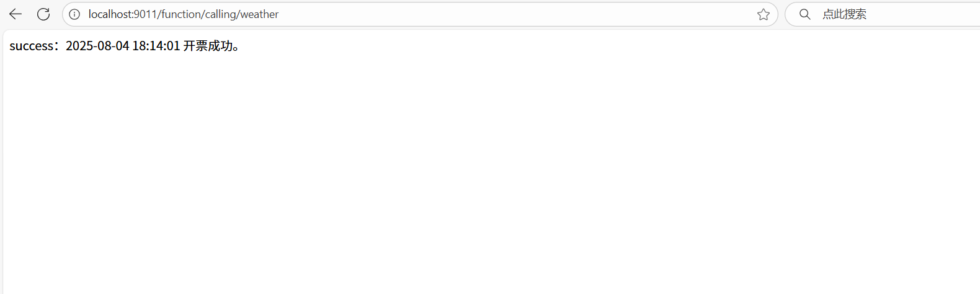Click the time 18:14:01 in the response
The image size is (980, 294).
[156, 46]
